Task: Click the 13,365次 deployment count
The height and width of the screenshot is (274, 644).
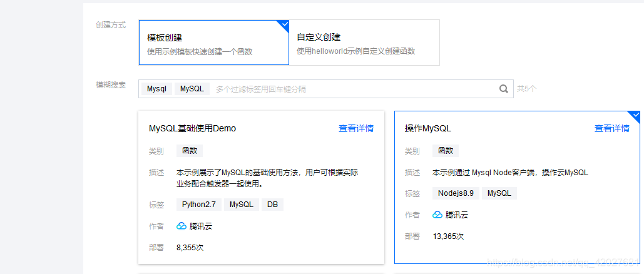Action: click(449, 236)
